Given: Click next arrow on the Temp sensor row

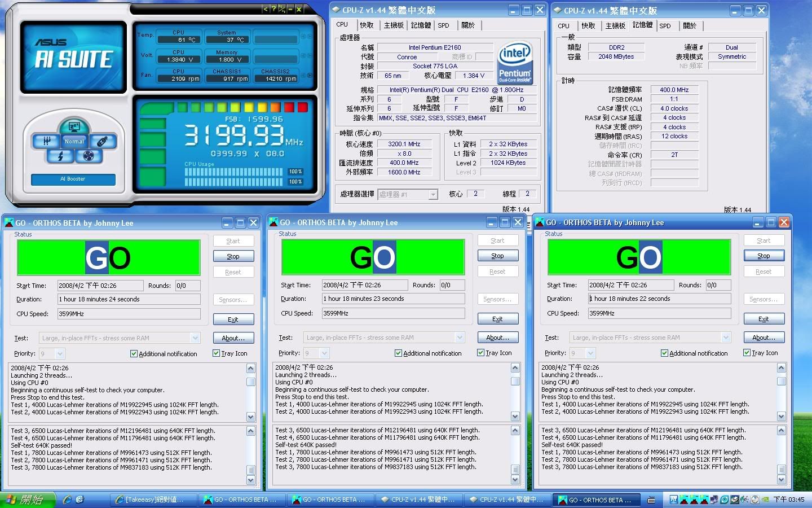Looking at the screenshot, I should (309, 37).
